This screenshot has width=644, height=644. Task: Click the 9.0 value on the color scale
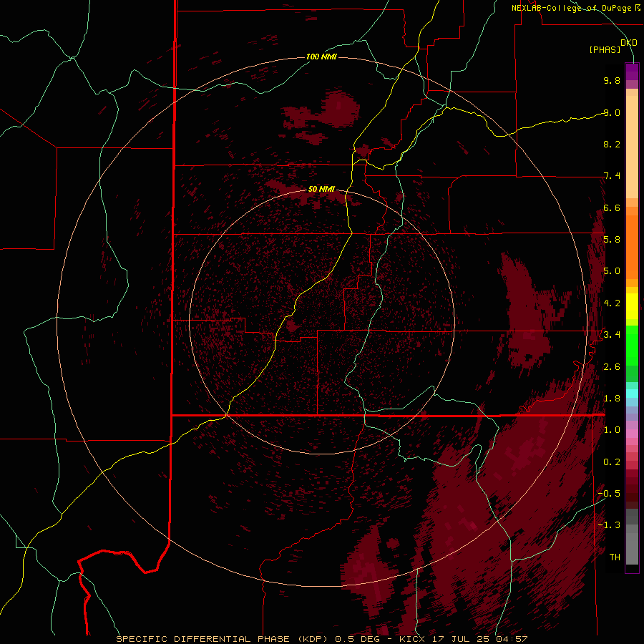tap(612, 112)
